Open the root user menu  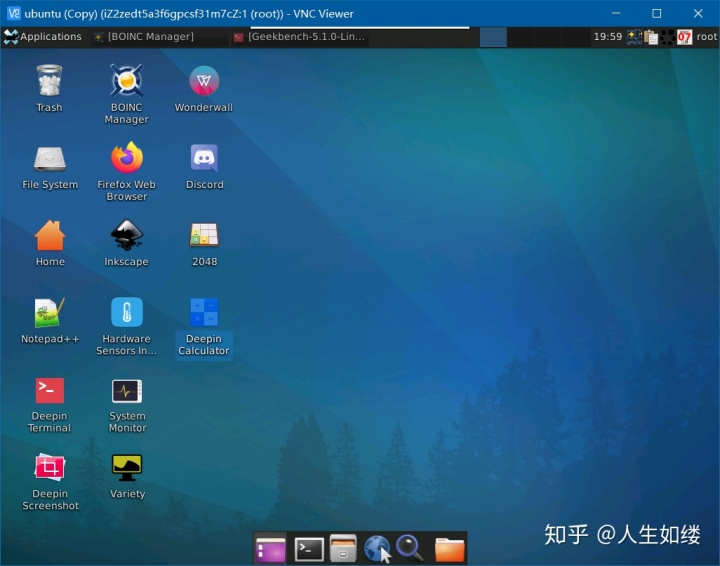[706, 37]
